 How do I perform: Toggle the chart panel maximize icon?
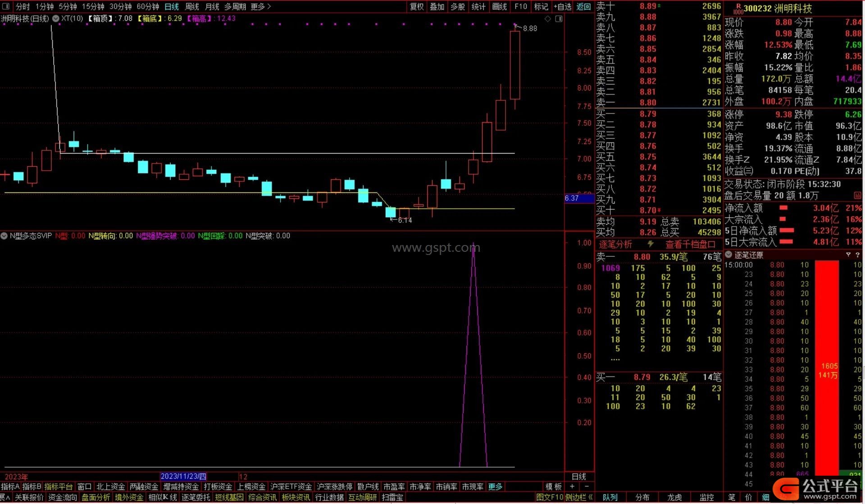coord(559,19)
